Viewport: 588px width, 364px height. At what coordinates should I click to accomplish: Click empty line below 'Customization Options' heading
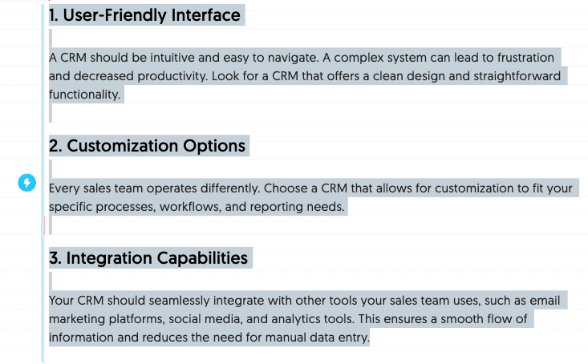[51, 168]
